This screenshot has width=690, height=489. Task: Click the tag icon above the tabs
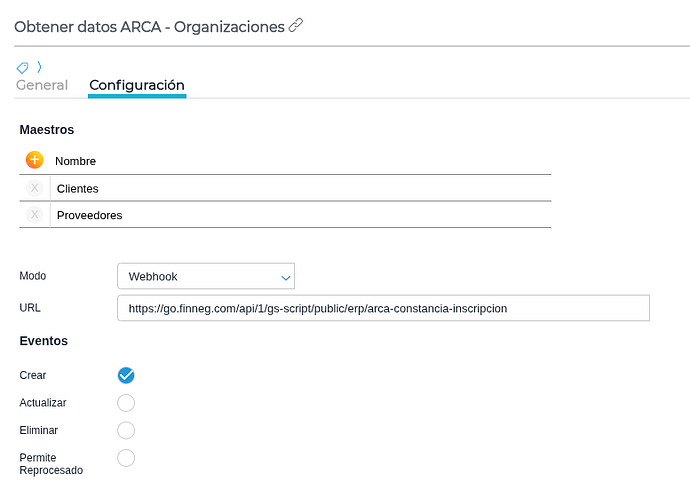click(x=22, y=67)
